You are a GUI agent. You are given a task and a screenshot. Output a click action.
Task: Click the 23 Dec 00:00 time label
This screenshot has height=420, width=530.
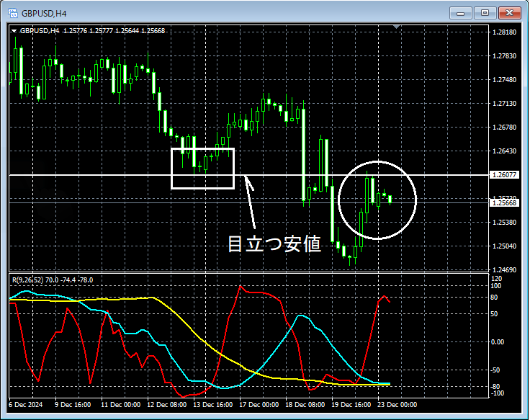click(397, 405)
